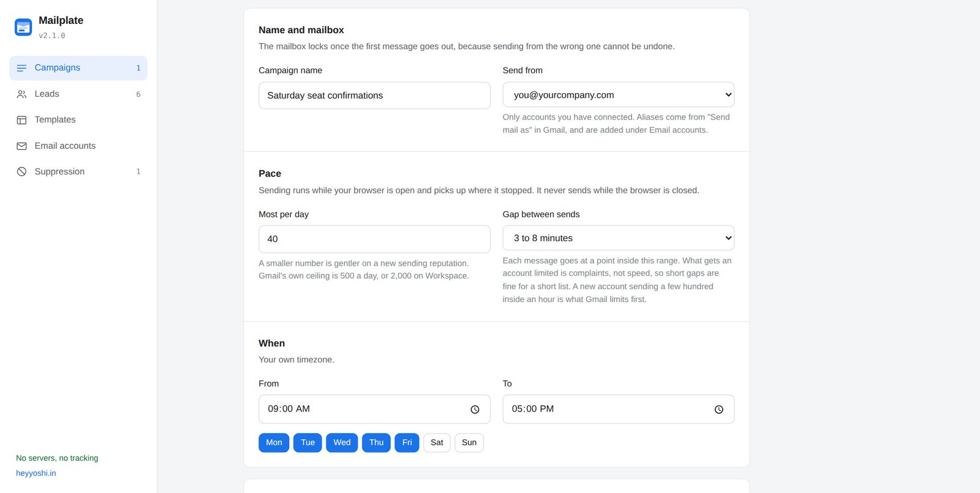Toggle the Thu day chip

point(376,443)
